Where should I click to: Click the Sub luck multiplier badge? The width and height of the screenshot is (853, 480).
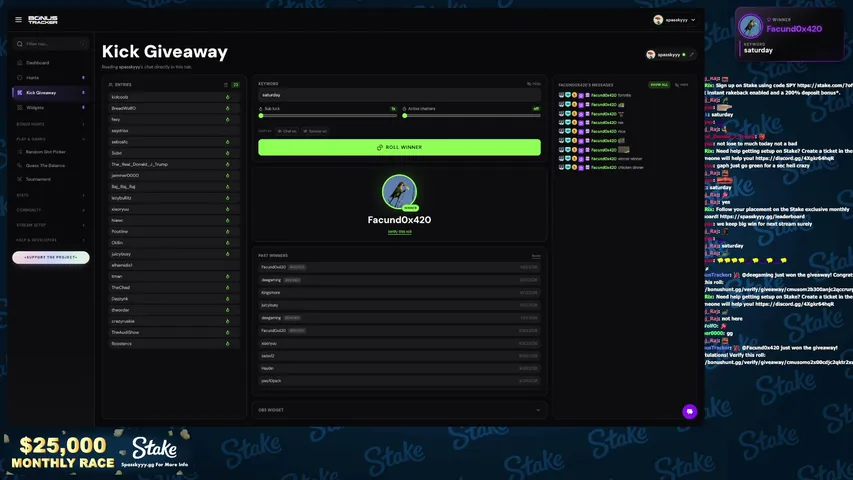(393, 109)
